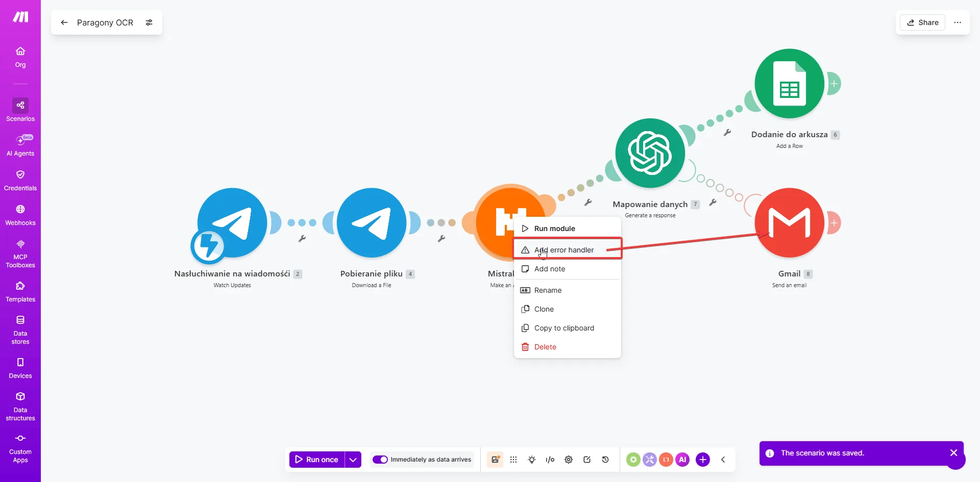Go to Org in sidebar
Image resolution: width=980 pixels, height=482 pixels.
point(20,57)
